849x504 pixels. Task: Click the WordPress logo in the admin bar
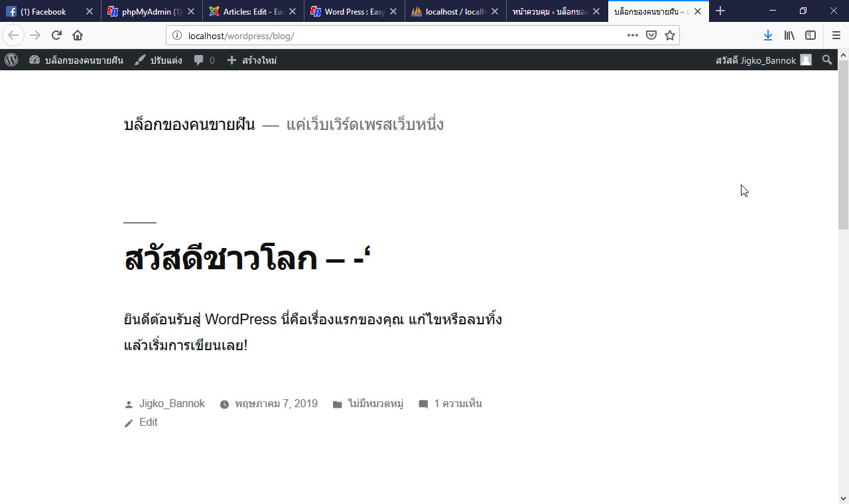pos(11,60)
